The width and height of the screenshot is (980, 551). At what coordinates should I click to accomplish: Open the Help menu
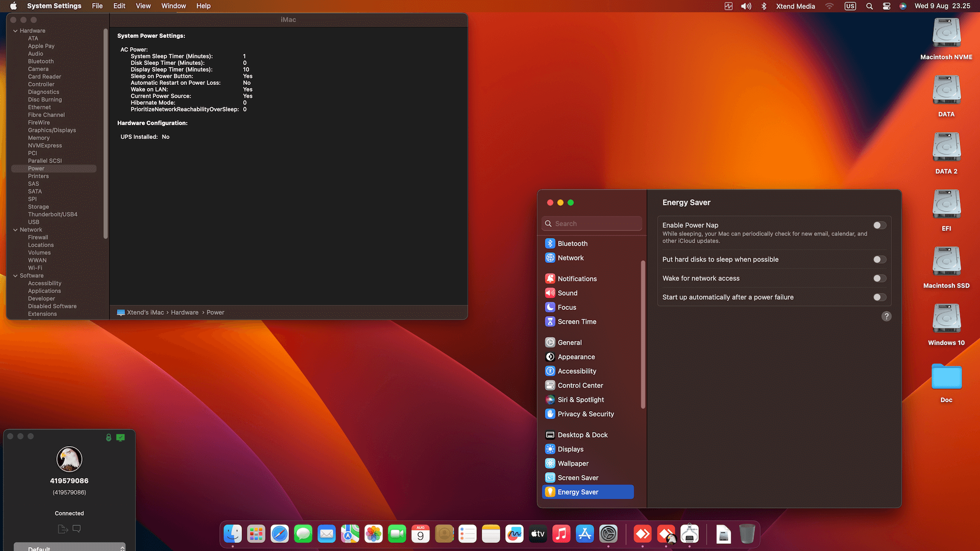pos(203,6)
